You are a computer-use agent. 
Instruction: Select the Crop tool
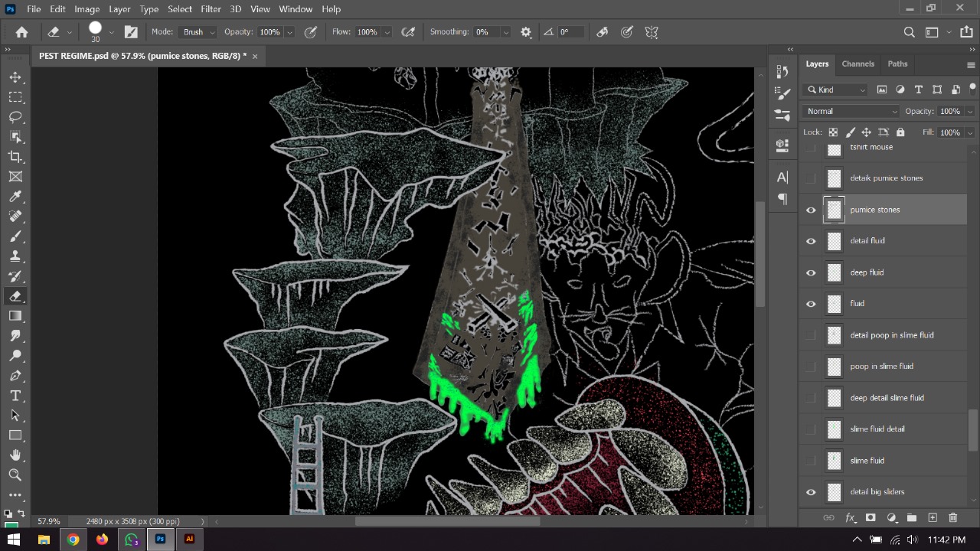(15, 157)
